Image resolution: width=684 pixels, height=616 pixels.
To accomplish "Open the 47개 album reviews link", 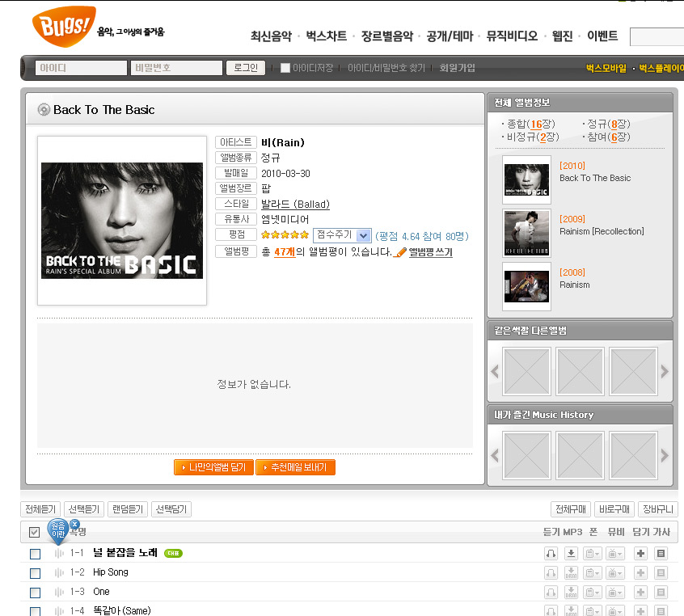I will (285, 252).
